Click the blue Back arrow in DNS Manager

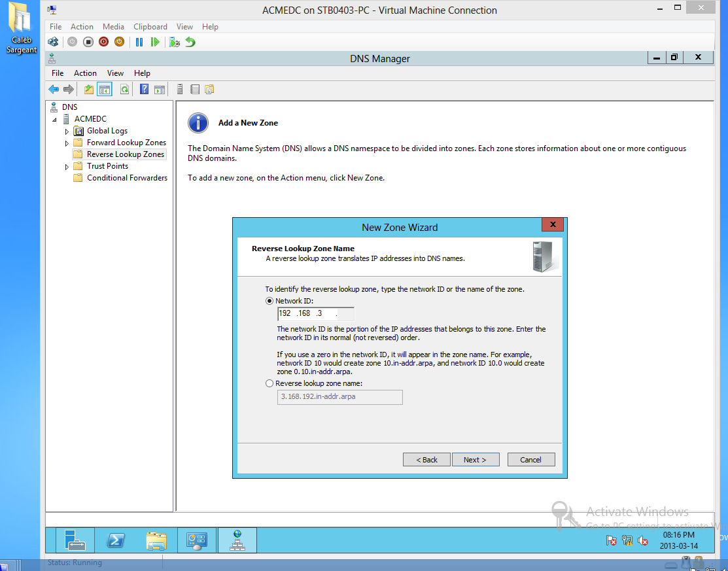click(54, 89)
